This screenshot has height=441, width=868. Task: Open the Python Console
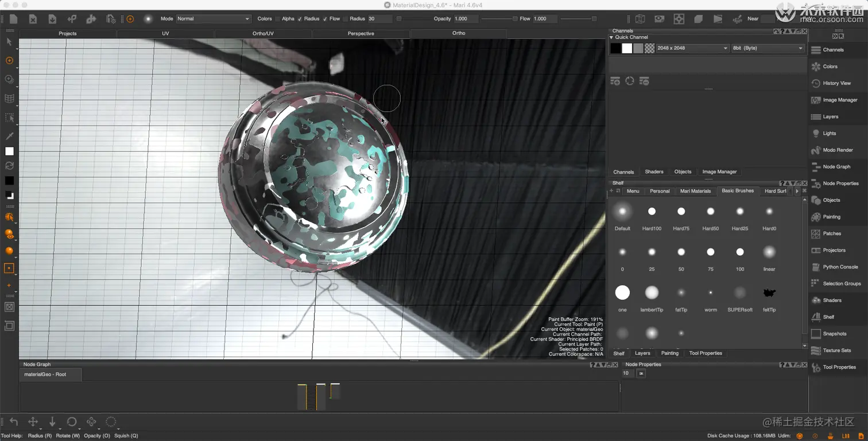click(838, 267)
